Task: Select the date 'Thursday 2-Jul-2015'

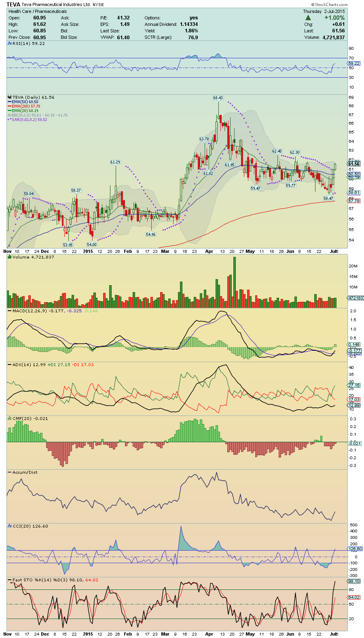Action: [x=324, y=11]
